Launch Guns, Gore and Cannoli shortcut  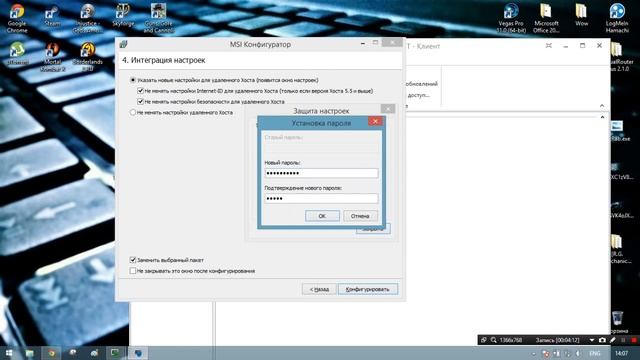(x=158, y=18)
